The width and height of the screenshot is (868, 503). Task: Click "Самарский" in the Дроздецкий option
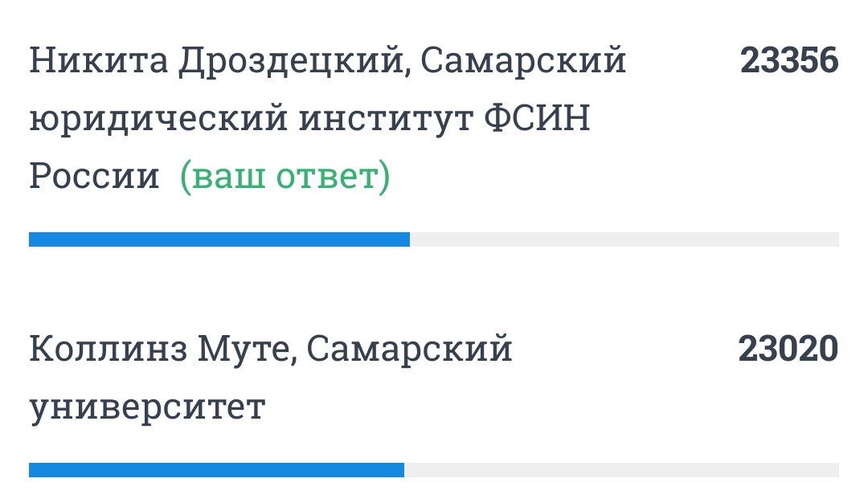point(523,61)
